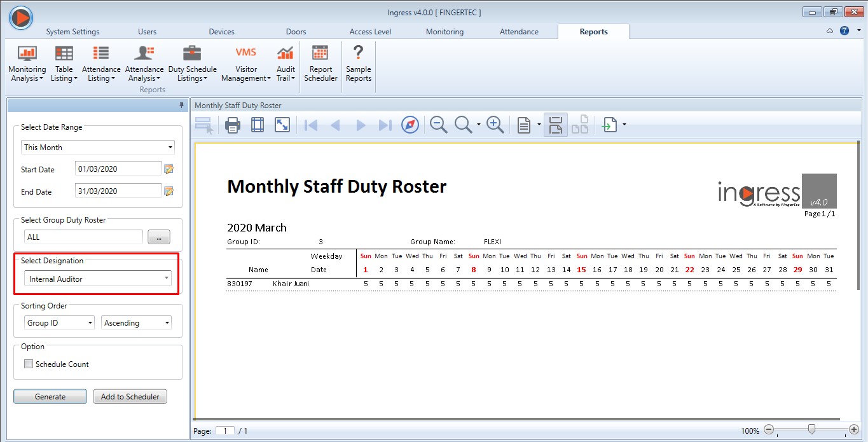This screenshot has width=868, height=442.
Task: Open calendar picker for End Date
Action: point(169,191)
